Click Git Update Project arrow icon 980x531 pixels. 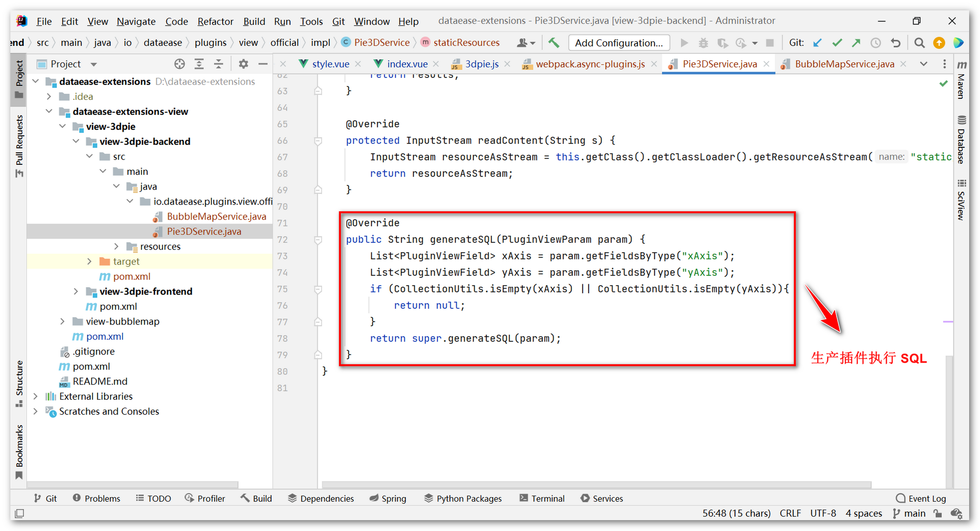coord(817,43)
